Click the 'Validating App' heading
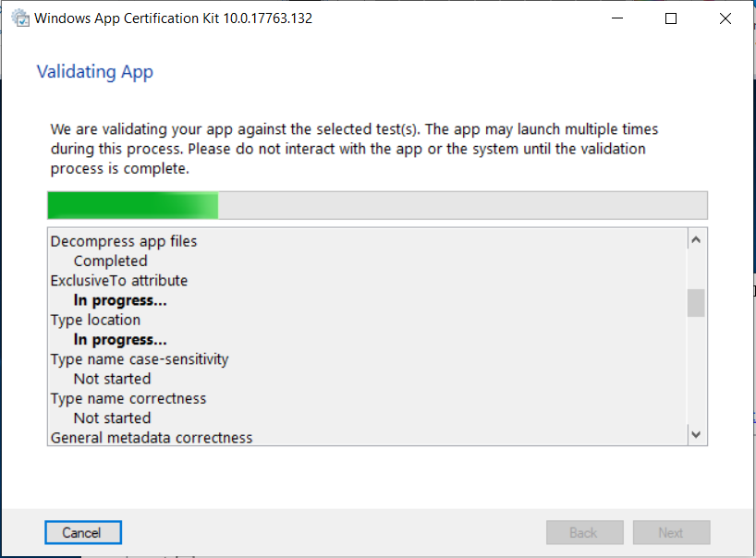This screenshot has width=756, height=558. 95,72
